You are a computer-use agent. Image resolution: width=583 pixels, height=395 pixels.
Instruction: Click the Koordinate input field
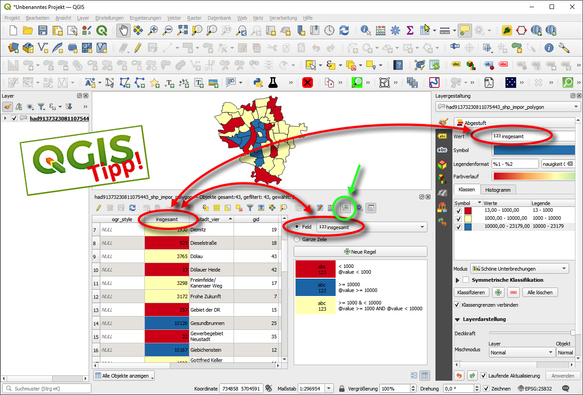[x=241, y=388]
